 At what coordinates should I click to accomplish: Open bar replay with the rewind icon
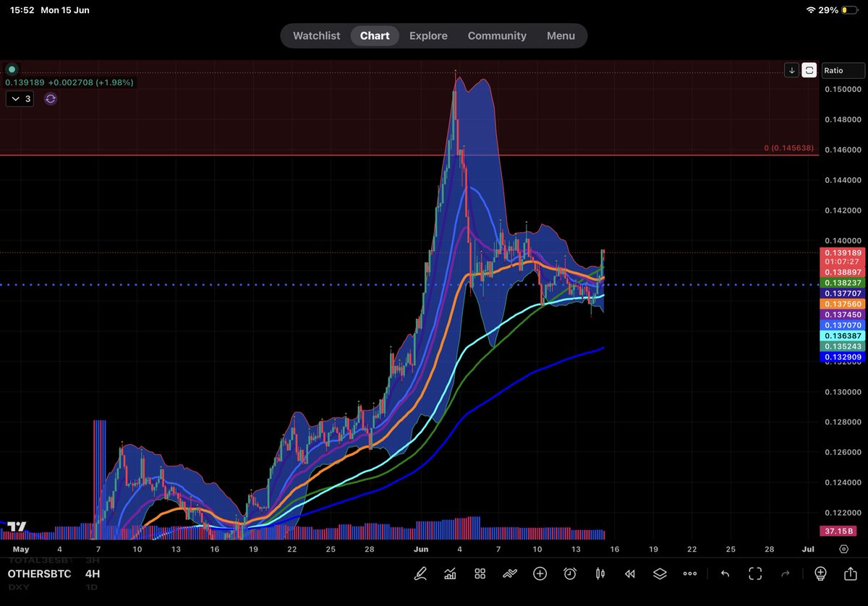(x=630, y=573)
